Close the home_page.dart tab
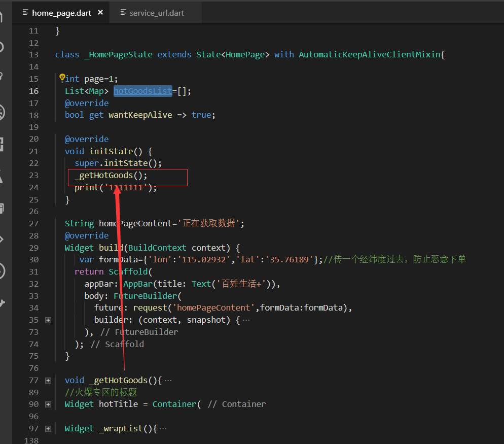The height and width of the screenshot is (444, 504). [100, 12]
